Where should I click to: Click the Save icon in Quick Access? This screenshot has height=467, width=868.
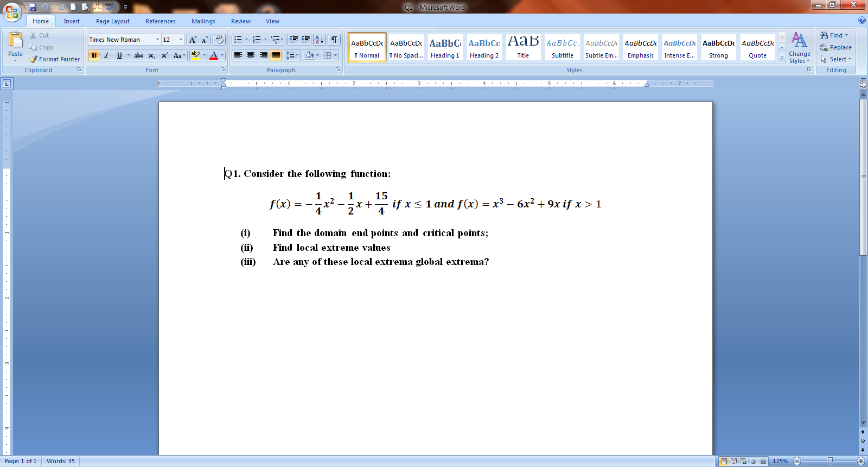point(33,7)
